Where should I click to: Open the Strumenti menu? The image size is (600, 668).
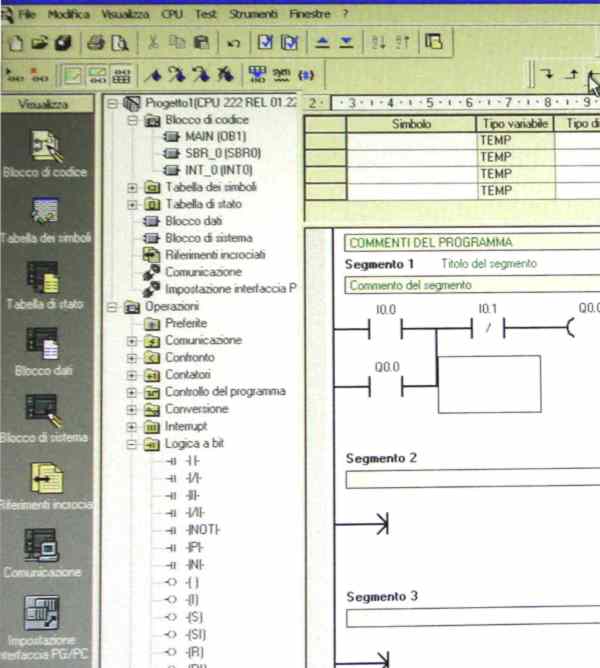point(253,15)
